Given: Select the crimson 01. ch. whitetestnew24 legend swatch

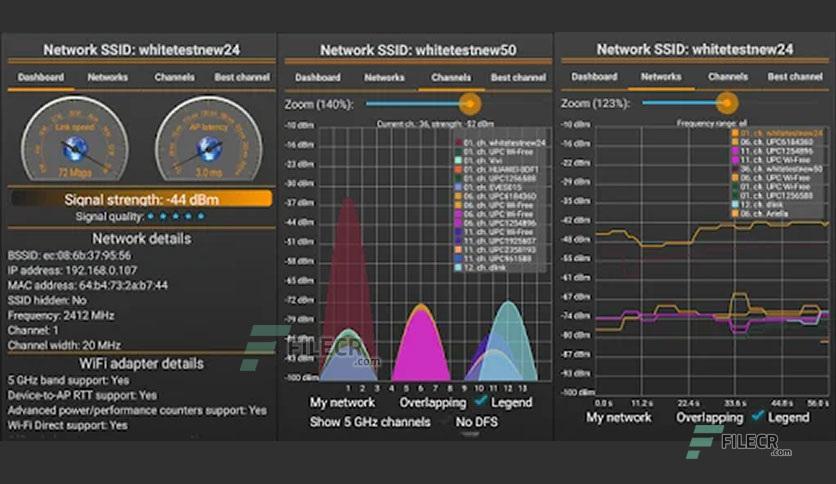Looking at the screenshot, I should [458, 143].
